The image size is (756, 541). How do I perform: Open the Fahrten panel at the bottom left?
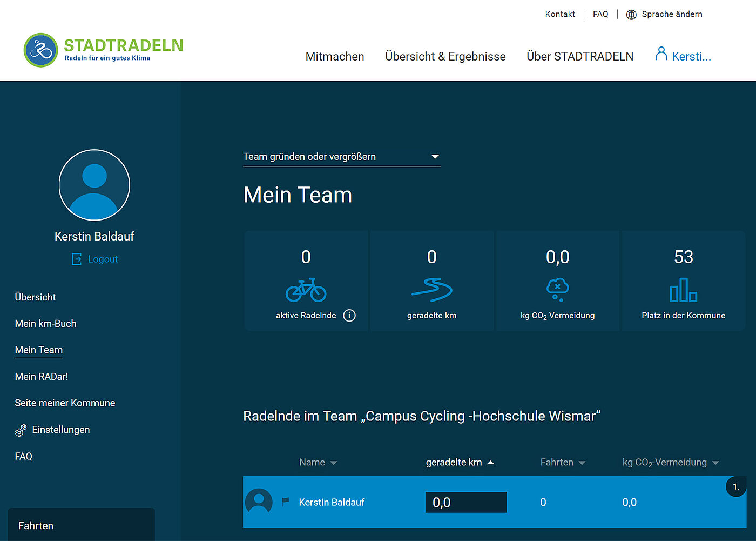point(82,525)
